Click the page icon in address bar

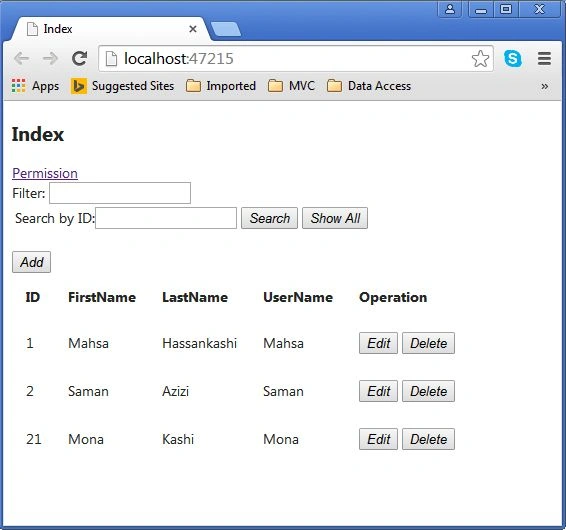click(x=111, y=58)
